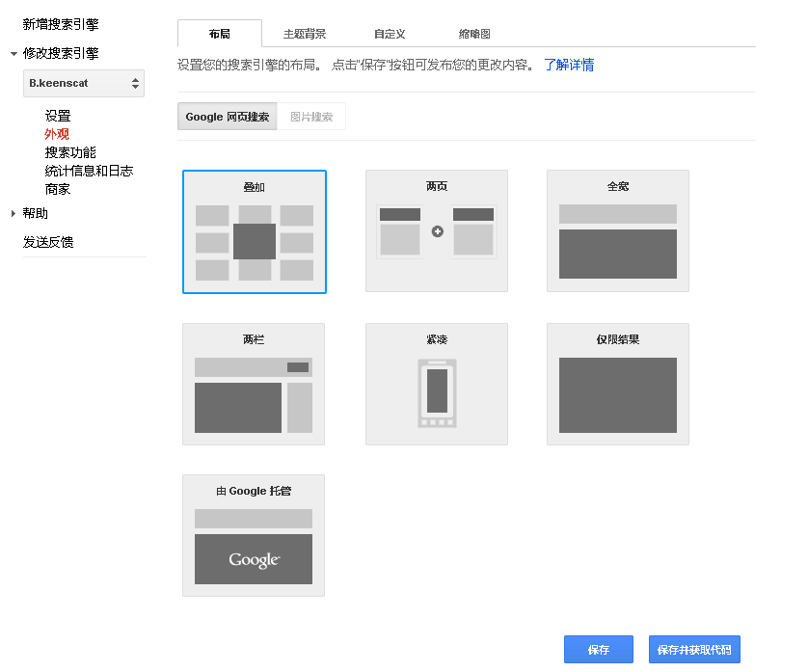
Task: Select the 仅限结果 (results-only) layout
Action: click(617, 384)
